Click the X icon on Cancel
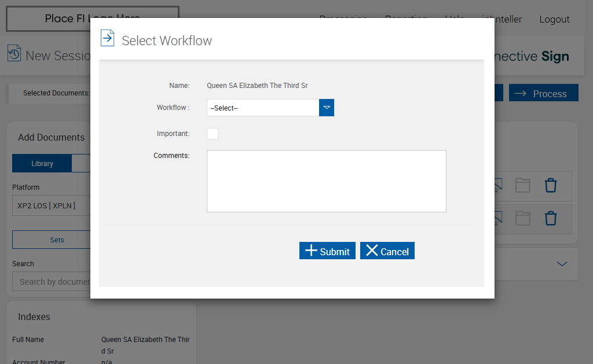This screenshot has width=593, height=364. [x=372, y=251]
